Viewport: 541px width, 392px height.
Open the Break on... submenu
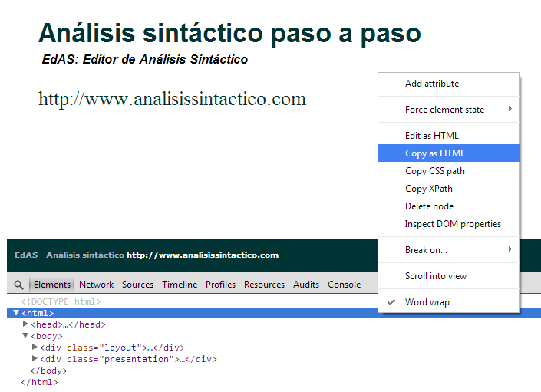click(427, 250)
